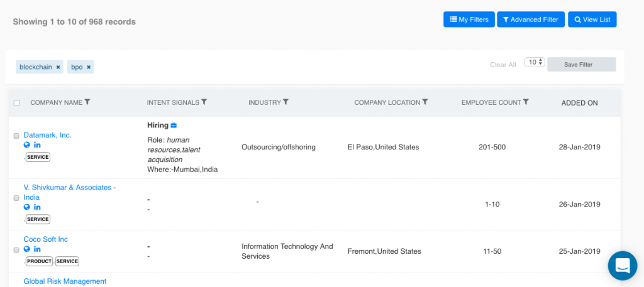
Task: Select the V. Shivkumar & Associates row checkbox
Action: pyautogui.click(x=16, y=198)
